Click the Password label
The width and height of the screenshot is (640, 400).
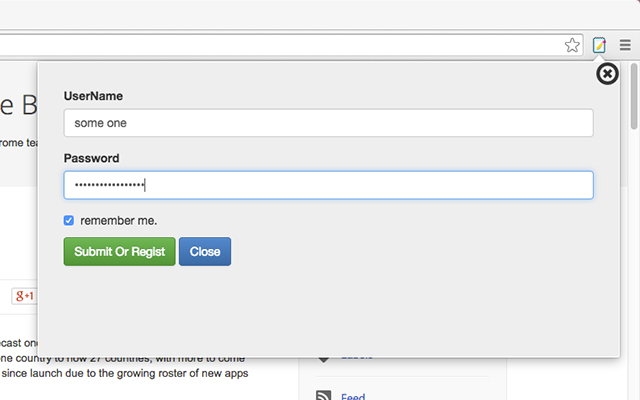click(x=91, y=158)
